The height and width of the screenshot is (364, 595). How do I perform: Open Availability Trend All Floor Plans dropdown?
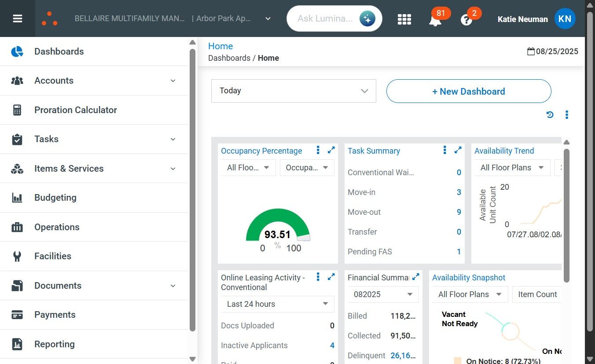(x=512, y=168)
